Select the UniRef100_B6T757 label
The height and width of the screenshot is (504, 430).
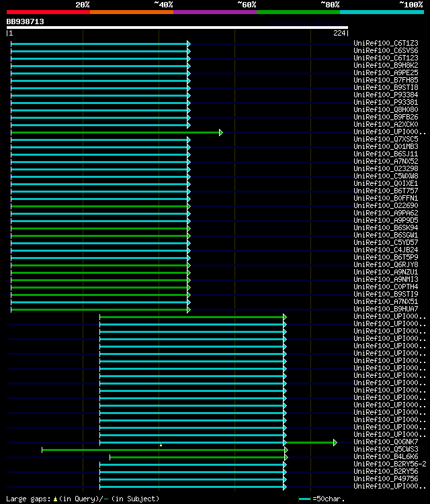[386, 191]
